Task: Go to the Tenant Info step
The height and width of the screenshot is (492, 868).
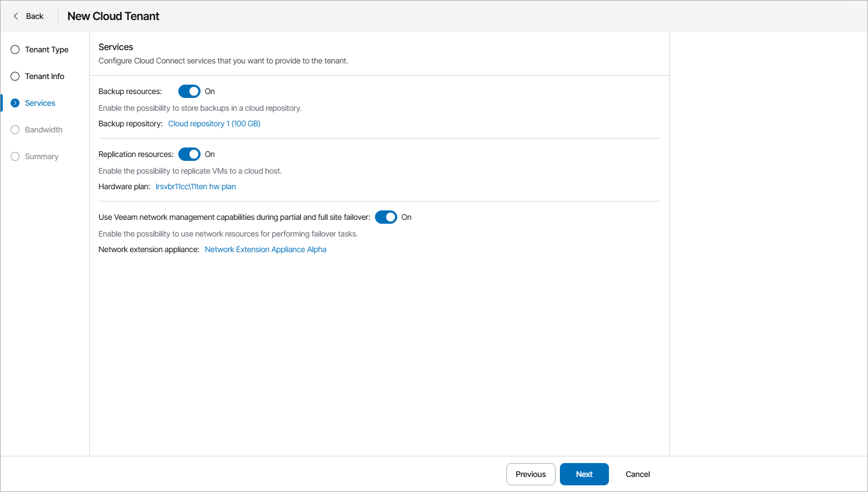Action: click(45, 76)
